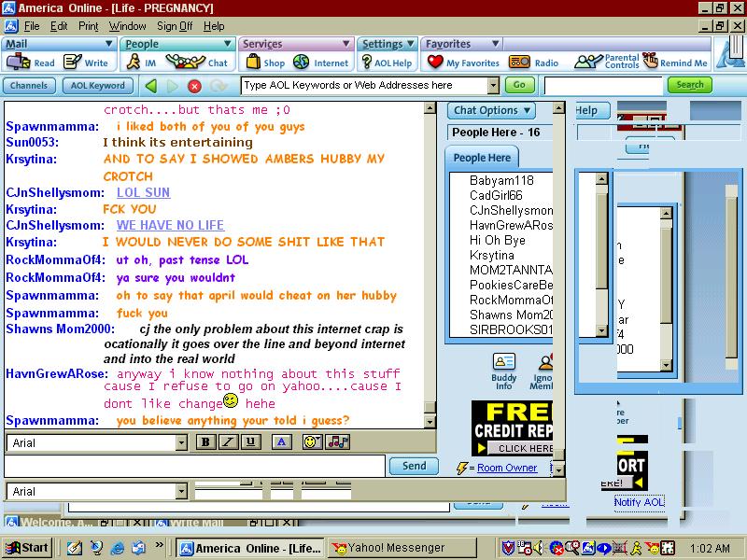Screen dimensions: 747x560
Task: Open the Windows Start button
Action: coord(27,548)
